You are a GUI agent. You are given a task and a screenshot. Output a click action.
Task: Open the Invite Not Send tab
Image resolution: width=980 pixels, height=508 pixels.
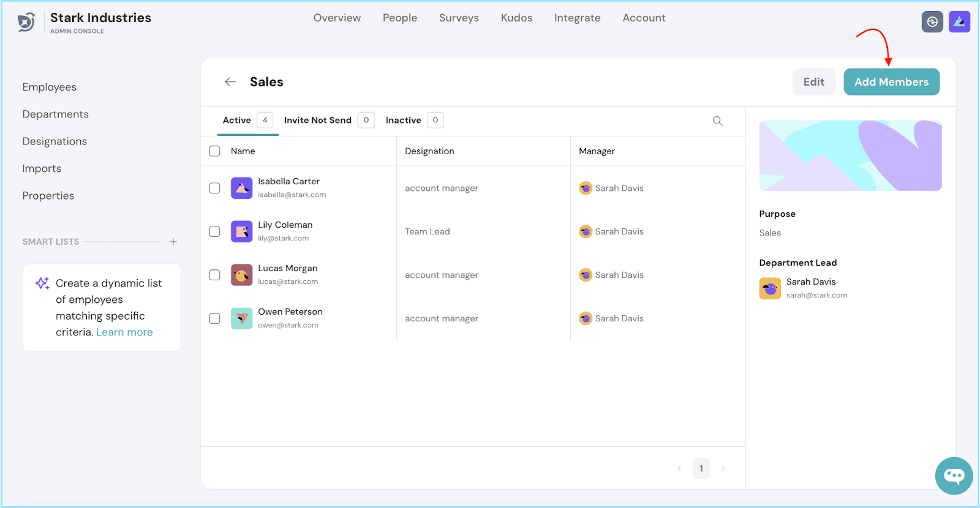click(318, 121)
